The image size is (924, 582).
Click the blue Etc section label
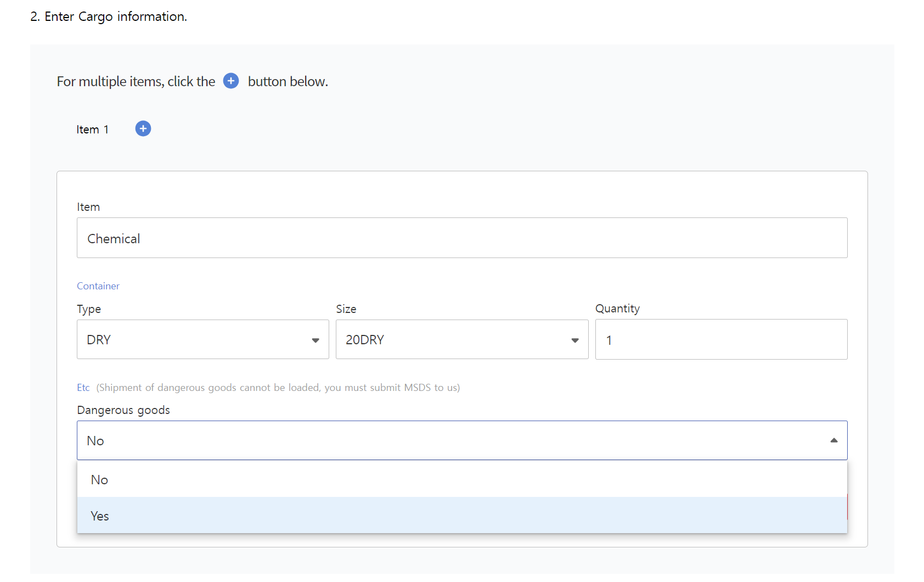pos(83,388)
